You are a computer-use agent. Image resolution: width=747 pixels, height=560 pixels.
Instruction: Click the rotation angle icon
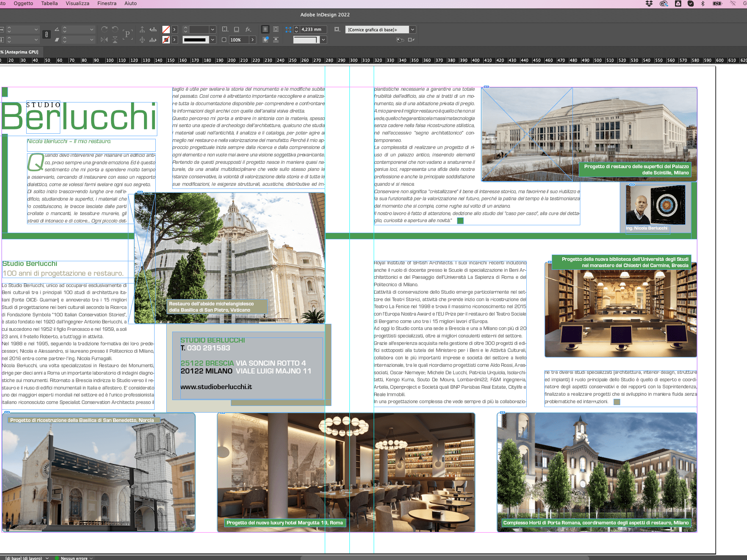coord(57,29)
